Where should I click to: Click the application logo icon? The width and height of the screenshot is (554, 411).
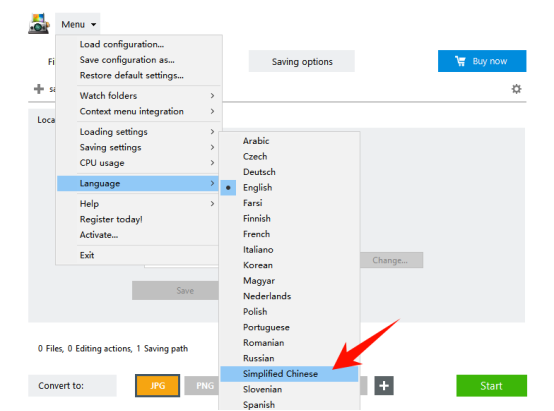[39, 24]
